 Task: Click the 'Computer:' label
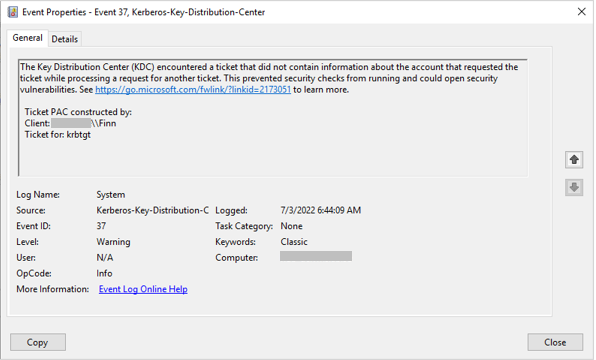coord(236,258)
